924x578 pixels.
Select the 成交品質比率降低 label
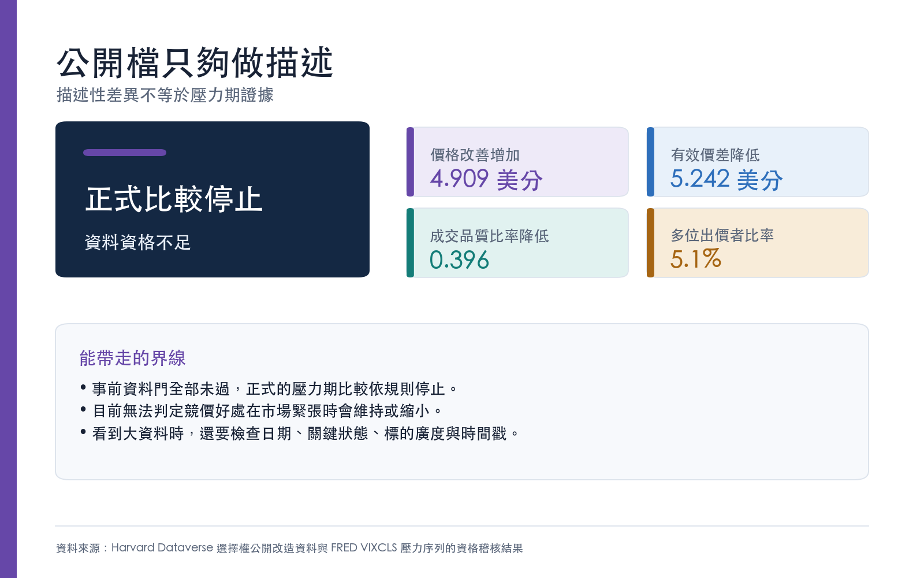[x=489, y=236]
